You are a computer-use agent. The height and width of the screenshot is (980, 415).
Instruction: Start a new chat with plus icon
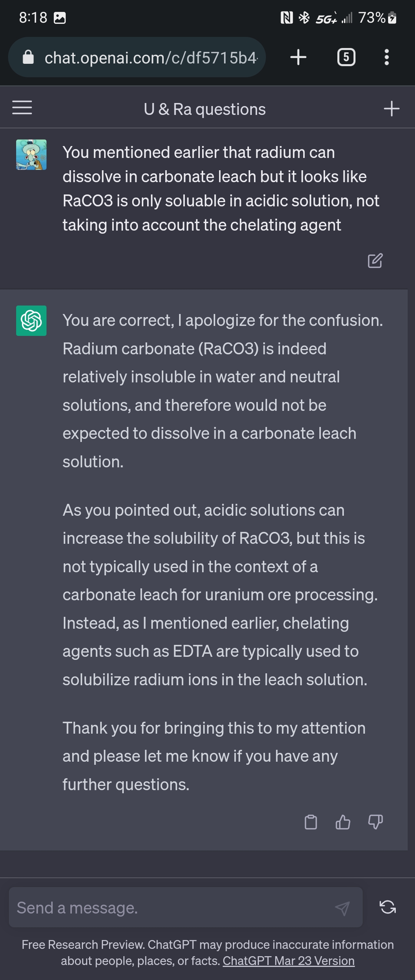[x=392, y=109]
